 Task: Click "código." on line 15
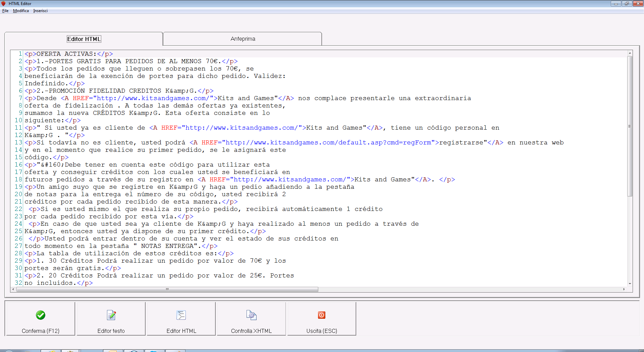tap(38, 157)
